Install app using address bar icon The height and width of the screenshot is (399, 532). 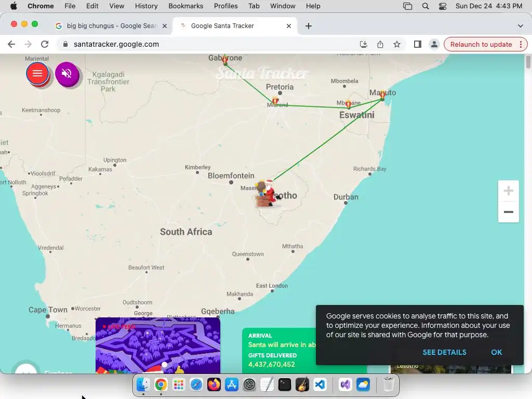click(363, 45)
